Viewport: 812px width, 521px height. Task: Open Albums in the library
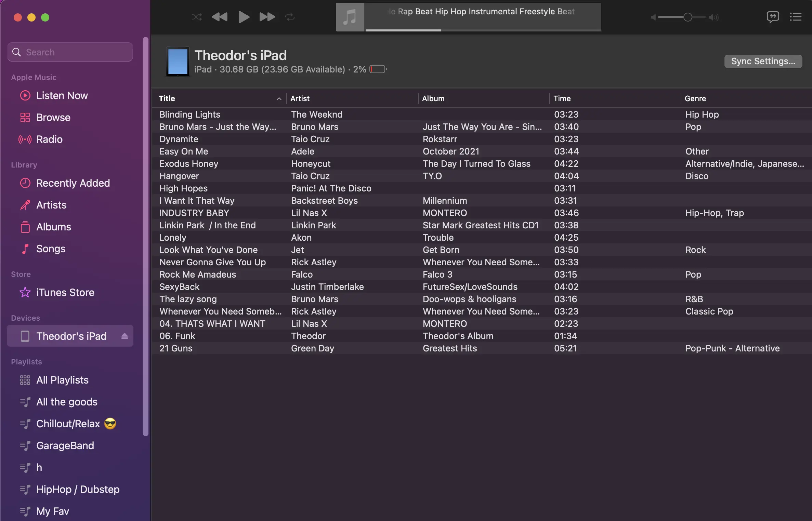(70, 227)
